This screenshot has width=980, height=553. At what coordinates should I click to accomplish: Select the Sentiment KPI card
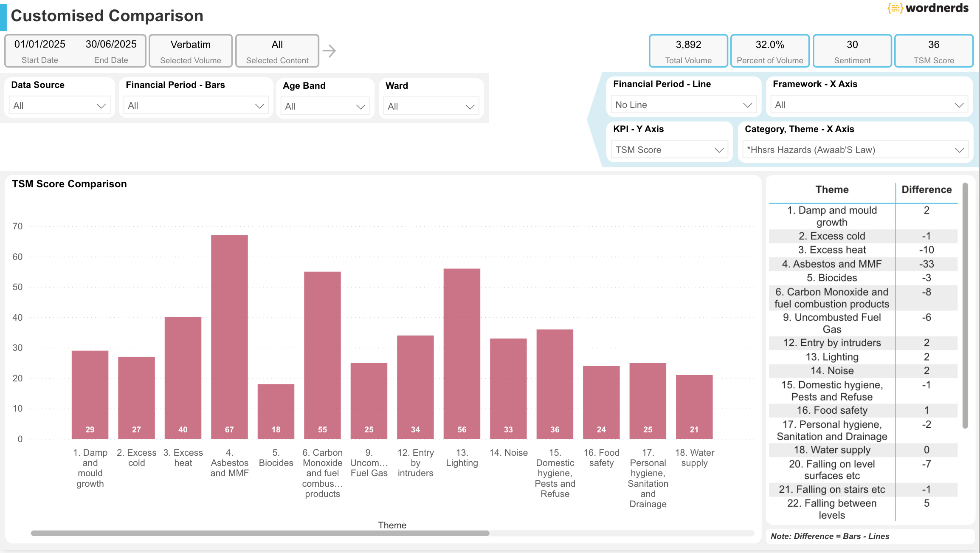[852, 51]
